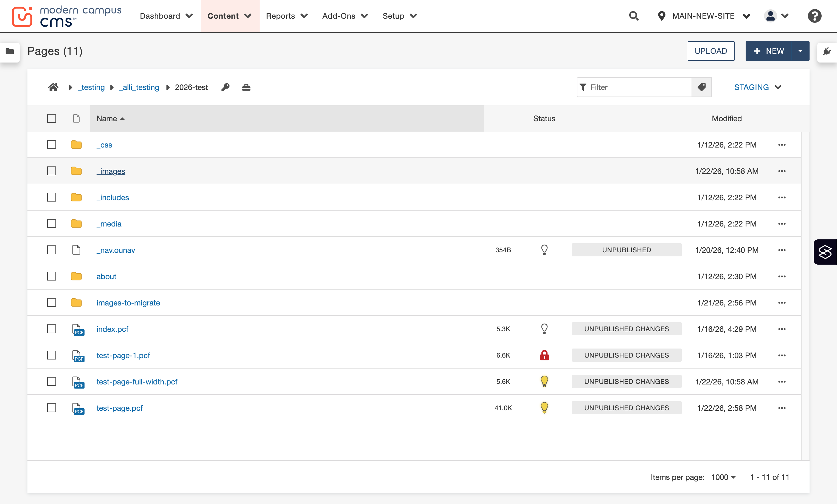Viewport: 837px width, 504px height.
Task: Click the folder properties toolbox icon
Action: 246,87
